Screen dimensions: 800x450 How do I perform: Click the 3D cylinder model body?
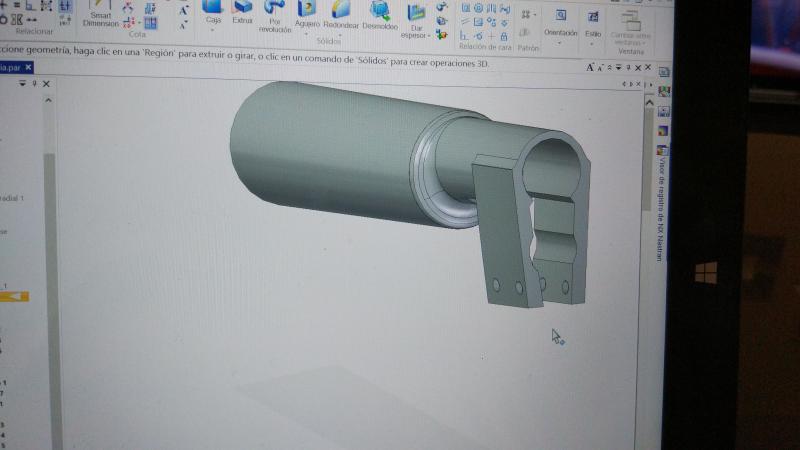click(320, 150)
